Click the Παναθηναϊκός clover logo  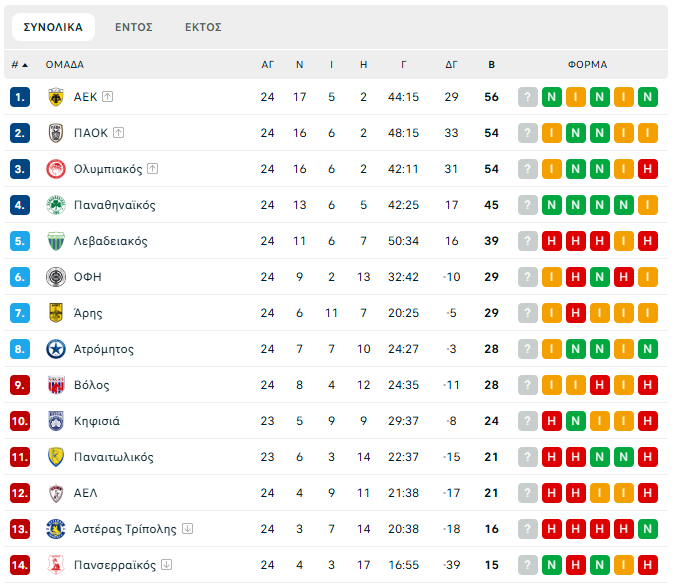(x=56, y=205)
